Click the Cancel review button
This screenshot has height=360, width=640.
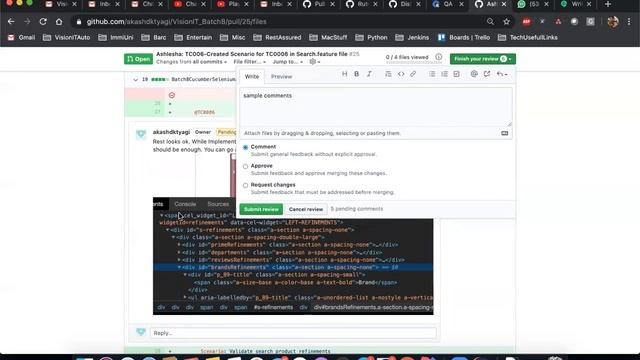click(x=306, y=209)
